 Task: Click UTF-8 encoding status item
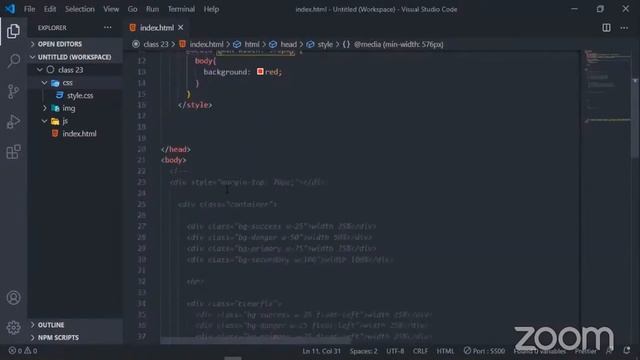point(395,351)
